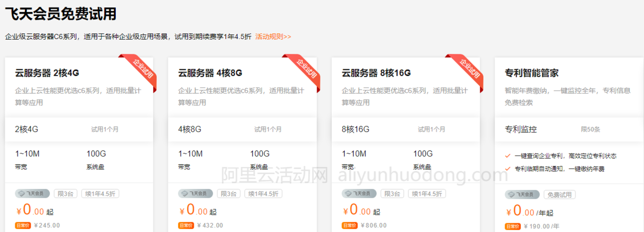Click 飞天会员 badge on 专利智能管家 card
The image size is (644, 232).
point(522,195)
